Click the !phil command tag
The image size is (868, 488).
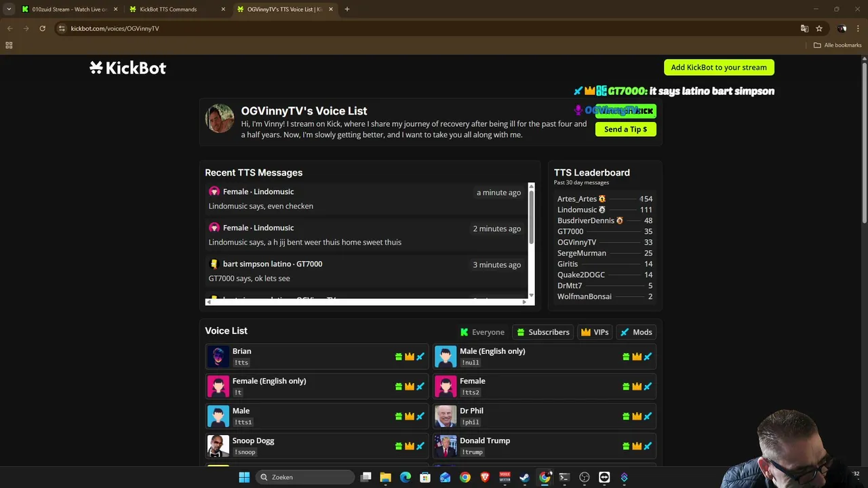(x=471, y=422)
